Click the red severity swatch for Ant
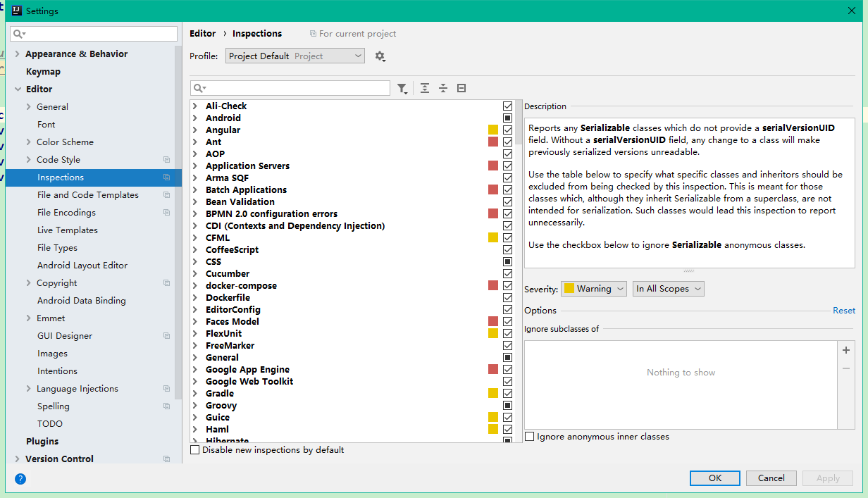This screenshot has width=868, height=498. point(493,142)
